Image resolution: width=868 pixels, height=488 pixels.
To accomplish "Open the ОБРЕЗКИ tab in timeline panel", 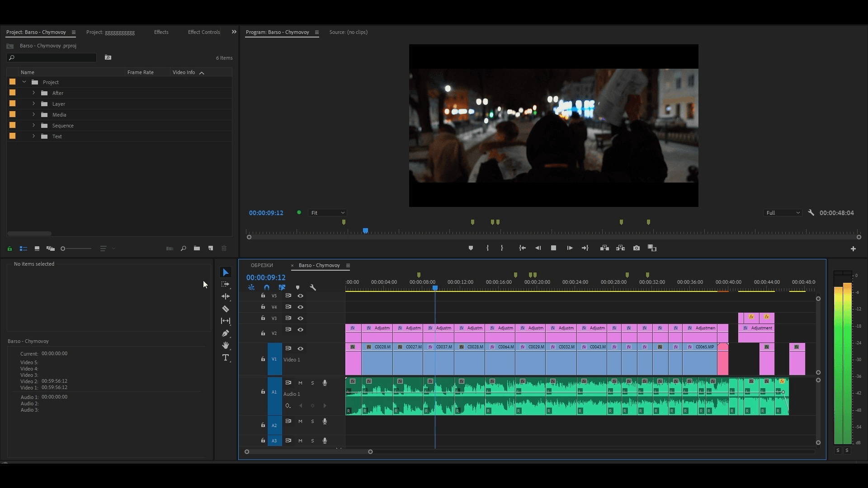I will click(261, 265).
